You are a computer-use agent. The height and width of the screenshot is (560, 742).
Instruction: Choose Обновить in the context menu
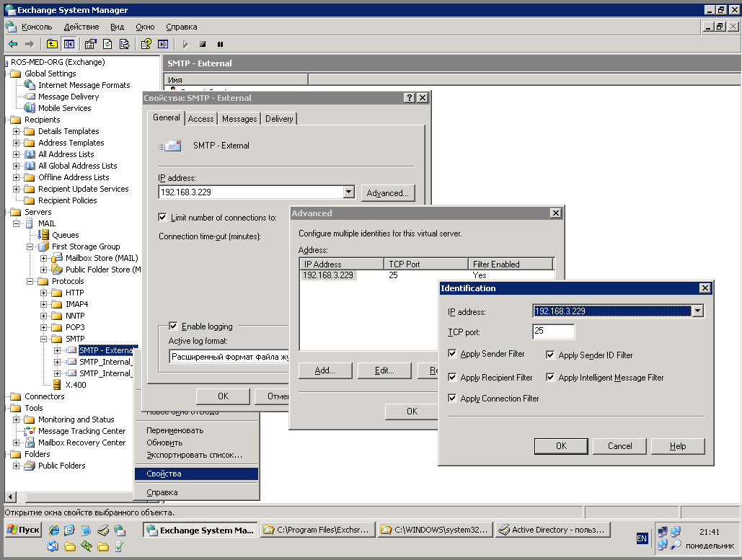[x=164, y=443]
